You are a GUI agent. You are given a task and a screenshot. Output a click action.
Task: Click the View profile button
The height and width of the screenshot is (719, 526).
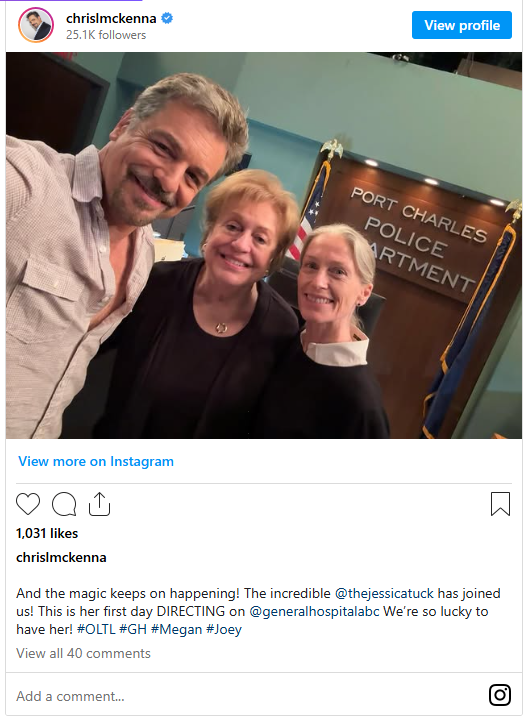click(461, 25)
